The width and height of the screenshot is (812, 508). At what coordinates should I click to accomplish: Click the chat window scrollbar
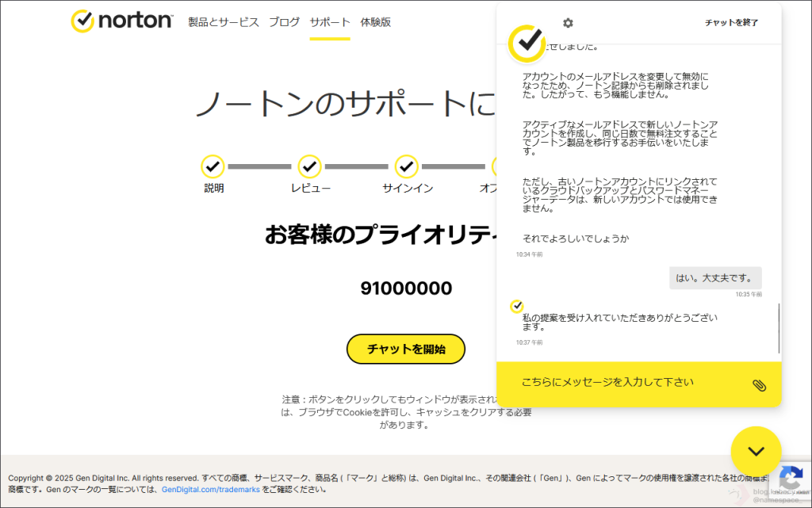coord(779,328)
